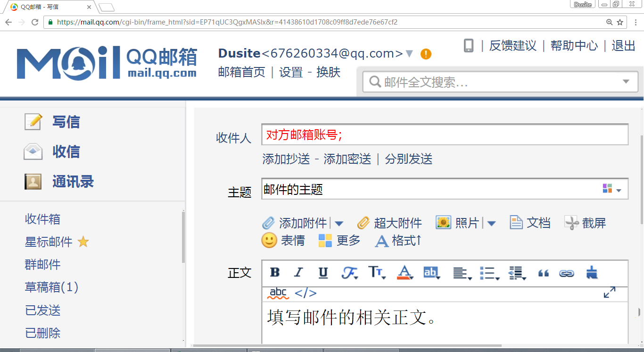Click 换肤 to change skin

329,72
